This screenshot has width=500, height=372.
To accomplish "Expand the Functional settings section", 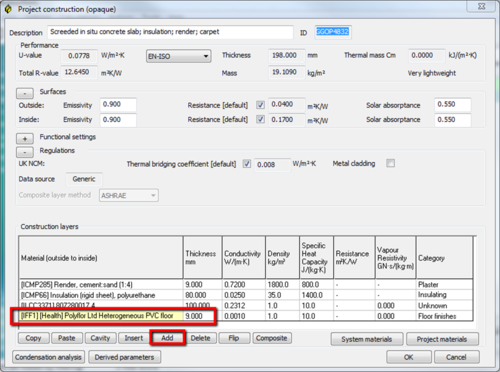I will 25,139.
